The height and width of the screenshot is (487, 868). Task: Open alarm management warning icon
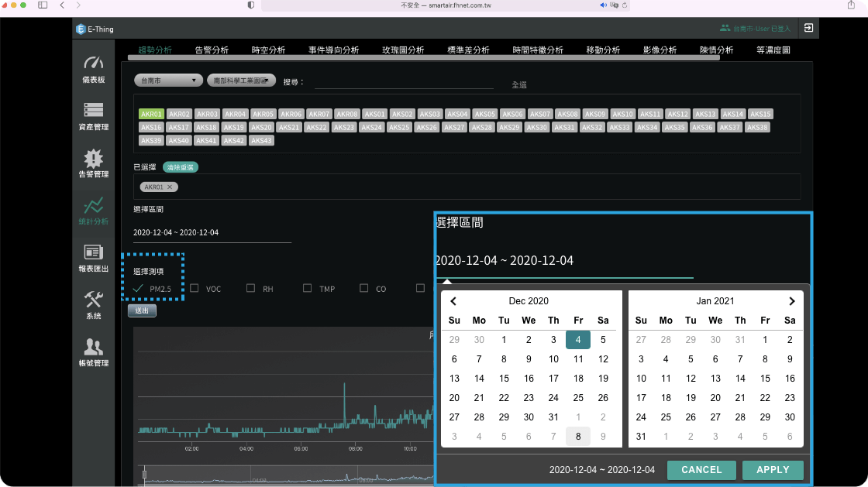pos(93,159)
